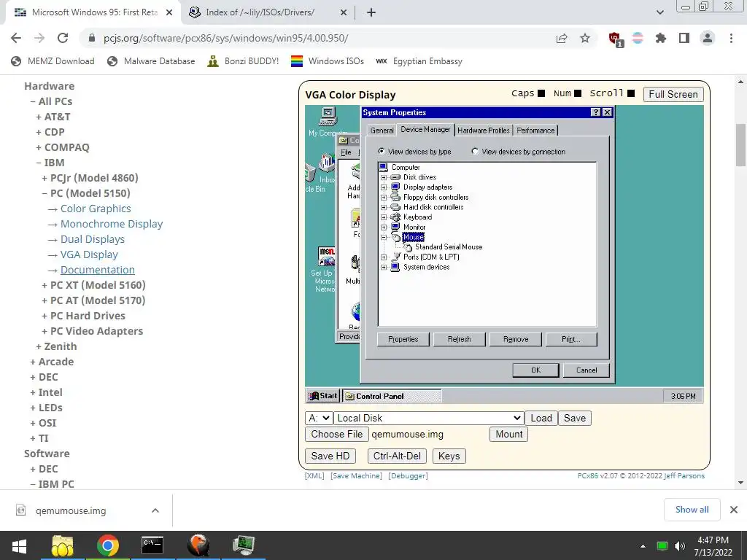Open the A: drive dropdown
The image size is (747, 560).
point(318,418)
